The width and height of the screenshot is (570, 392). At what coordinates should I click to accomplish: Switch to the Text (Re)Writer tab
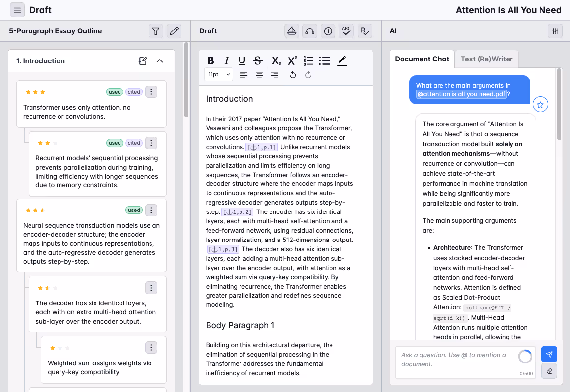tap(487, 59)
